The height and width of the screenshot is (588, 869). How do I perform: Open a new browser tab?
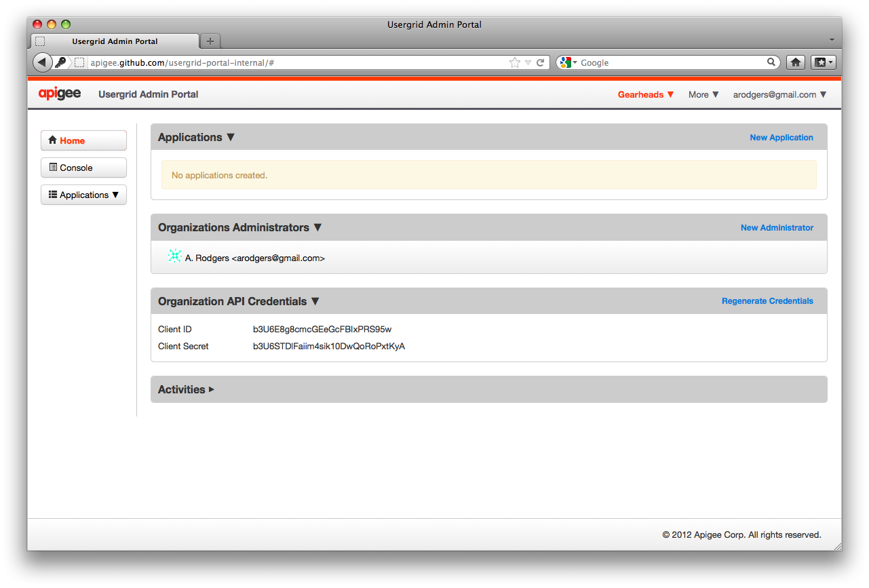pyautogui.click(x=210, y=41)
